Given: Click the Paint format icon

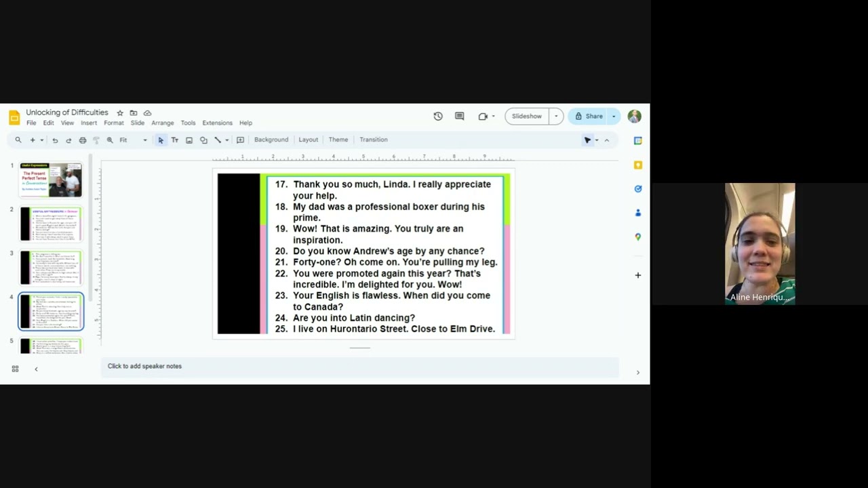Looking at the screenshot, I should (x=96, y=140).
